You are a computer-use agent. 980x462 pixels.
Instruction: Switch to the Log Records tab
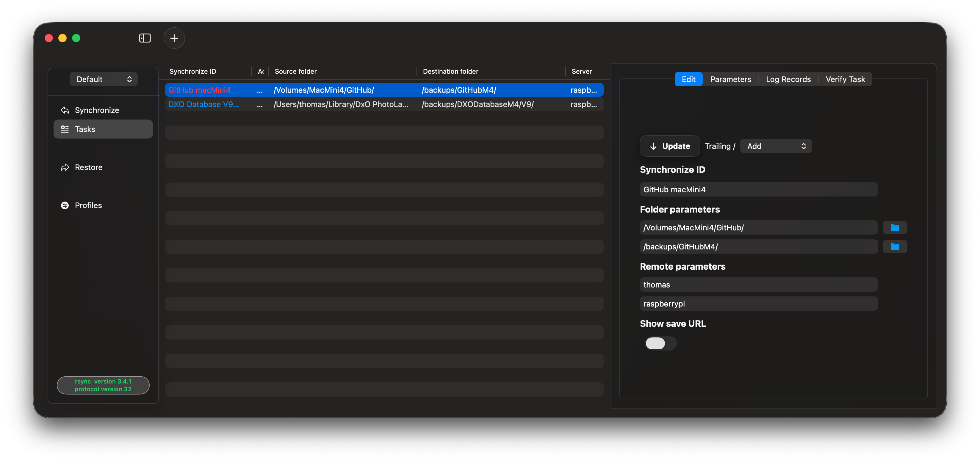pos(788,79)
